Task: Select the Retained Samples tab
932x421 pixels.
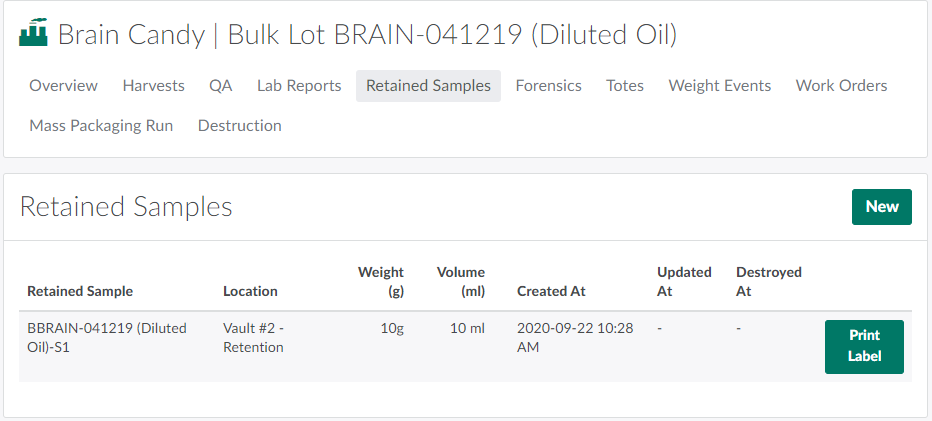Action: 428,86
